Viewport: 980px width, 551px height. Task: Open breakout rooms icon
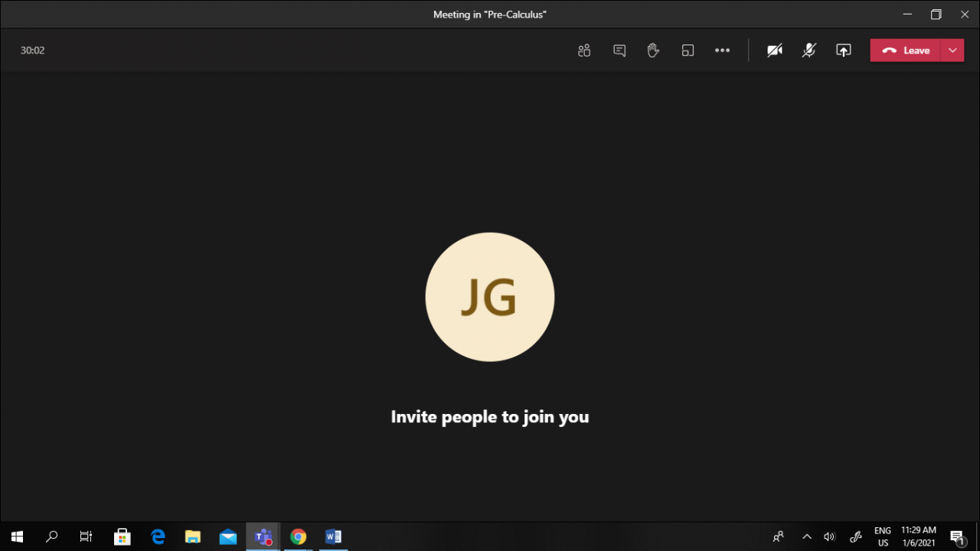click(688, 51)
